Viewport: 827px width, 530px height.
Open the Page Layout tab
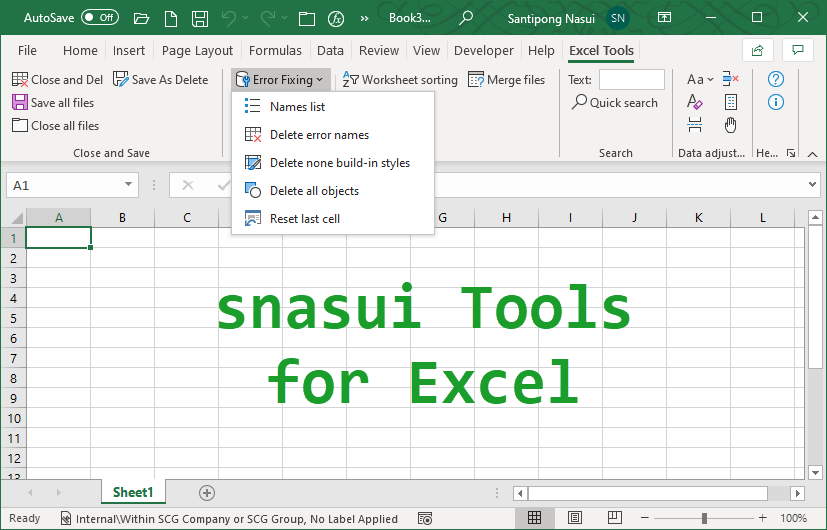[x=197, y=51]
